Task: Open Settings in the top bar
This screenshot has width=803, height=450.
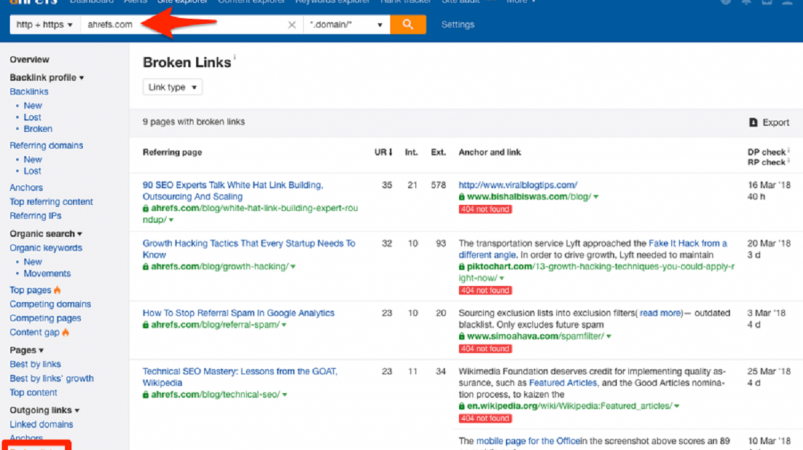Action: click(x=457, y=25)
